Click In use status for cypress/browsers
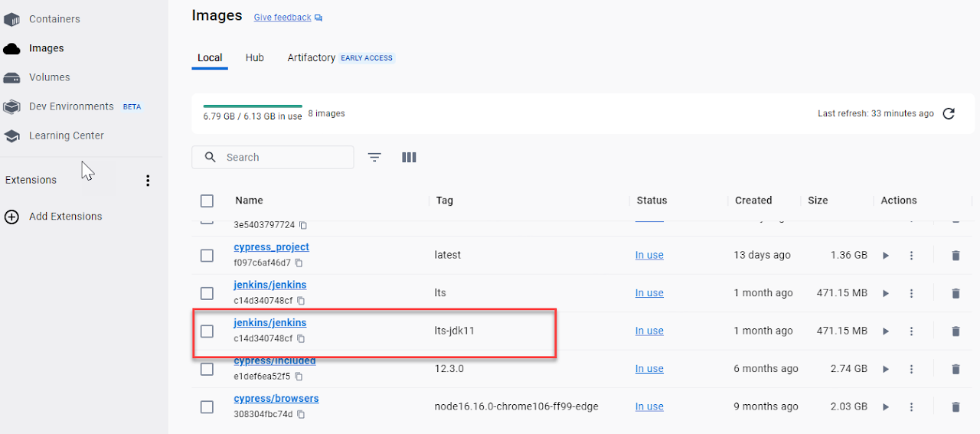This screenshot has width=980, height=434. tap(649, 406)
